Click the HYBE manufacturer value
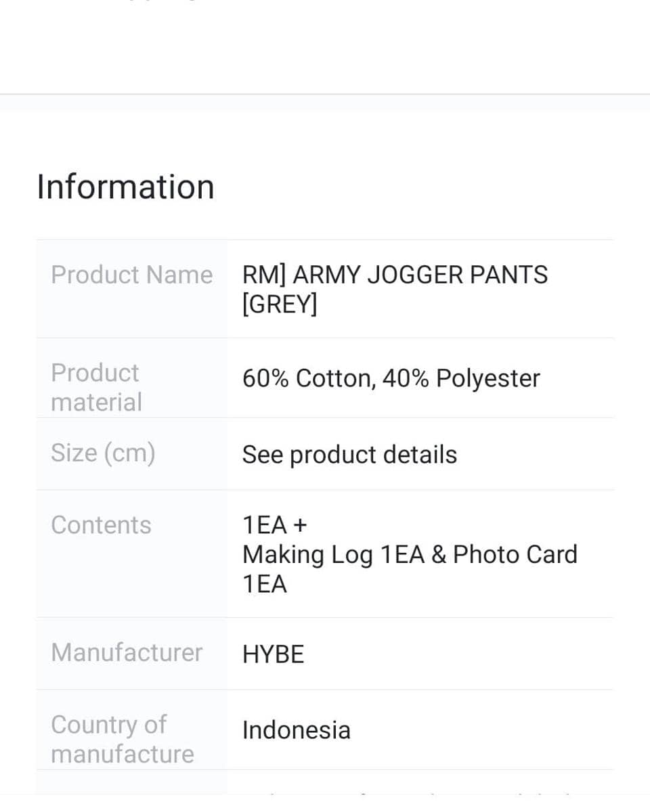The image size is (650, 812). click(273, 654)
